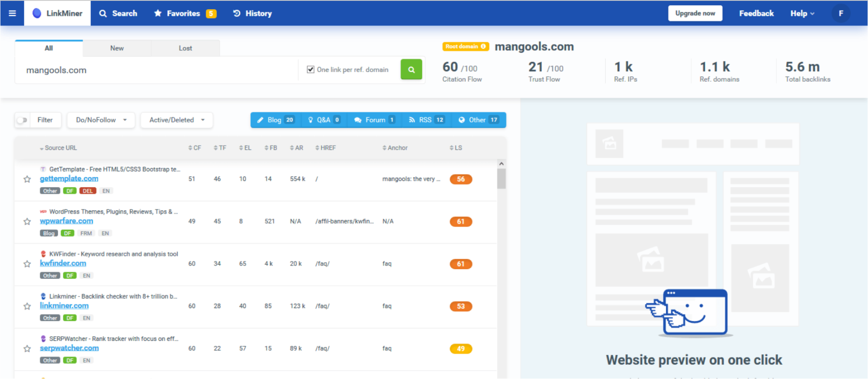
Task: Switch to the Lost tab
Action: coord(185,48)
